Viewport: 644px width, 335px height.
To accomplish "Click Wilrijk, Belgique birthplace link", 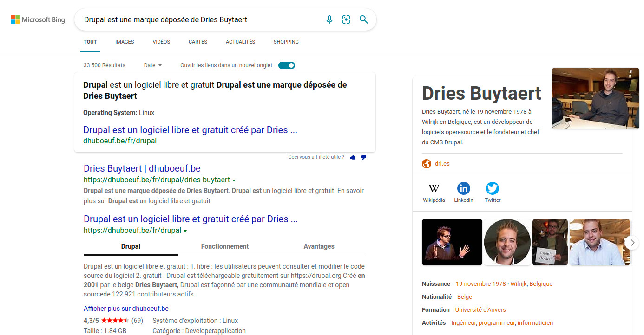I will coord(532,283).
